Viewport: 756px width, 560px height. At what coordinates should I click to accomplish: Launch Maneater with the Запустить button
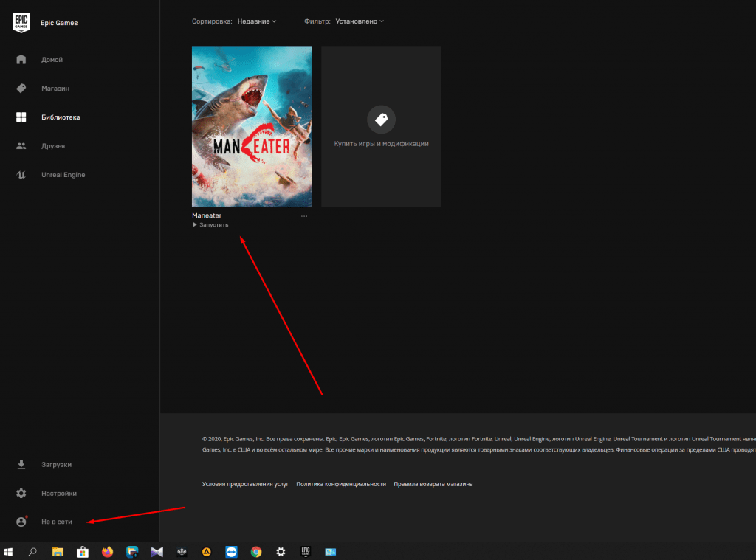click(211, 225)
